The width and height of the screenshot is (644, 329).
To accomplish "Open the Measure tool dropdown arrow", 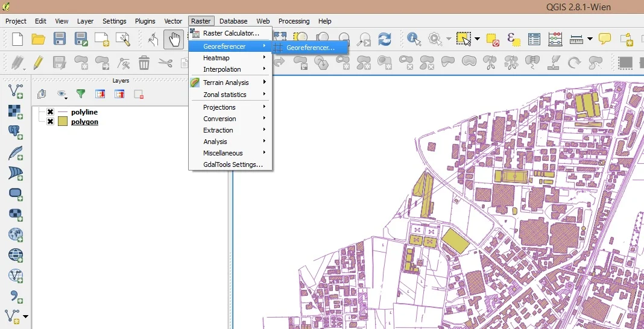I will tap(590, 39).
